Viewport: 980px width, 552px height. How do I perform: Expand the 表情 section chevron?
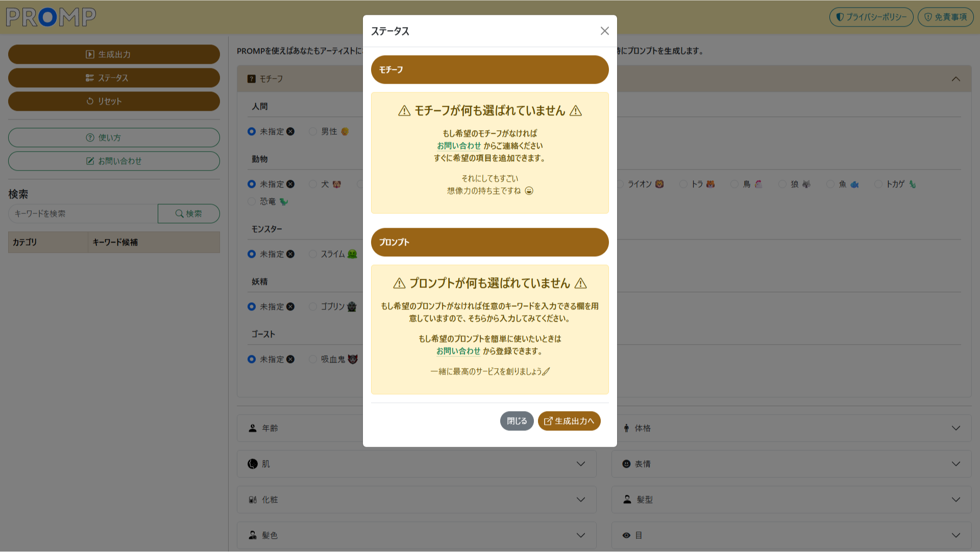click(956, 464)
